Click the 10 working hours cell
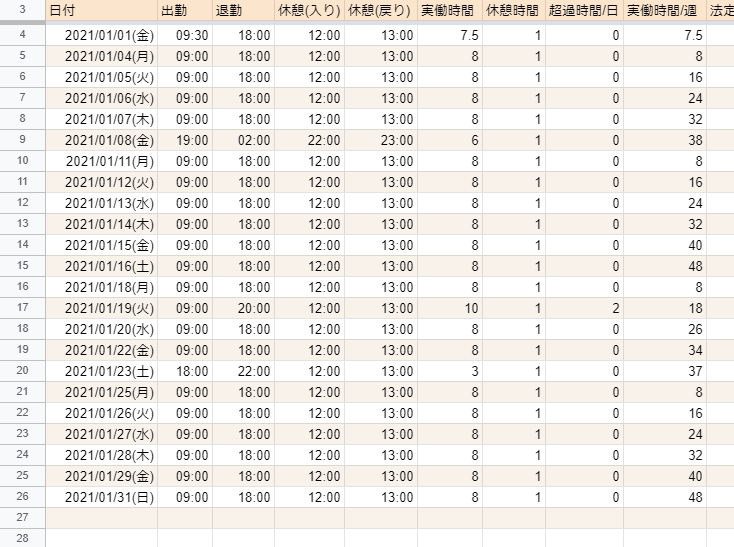The width and height of the screenshot is (734, 547). tap(450, 308)
